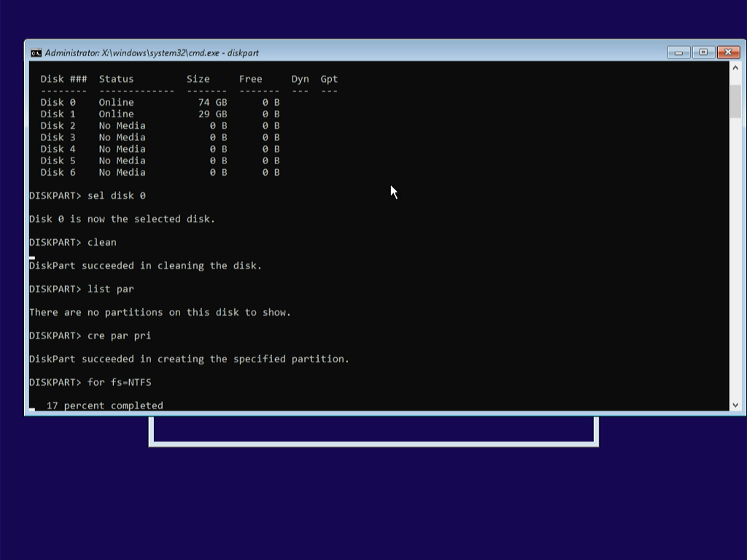Click the 'for fs=NTFS' command line
The width and height of the screenshot is (747, 560).
[90, 382]
